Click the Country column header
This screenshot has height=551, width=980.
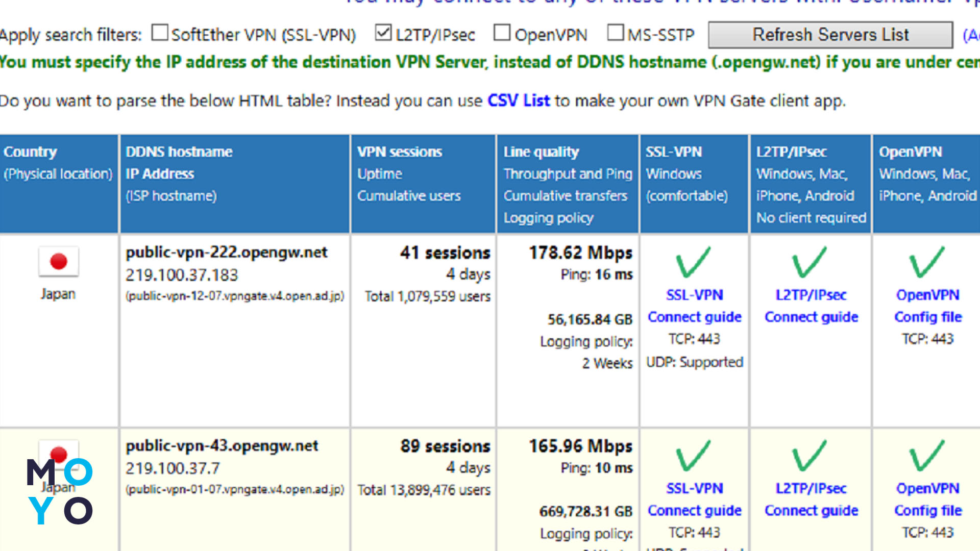click(59, 184)
